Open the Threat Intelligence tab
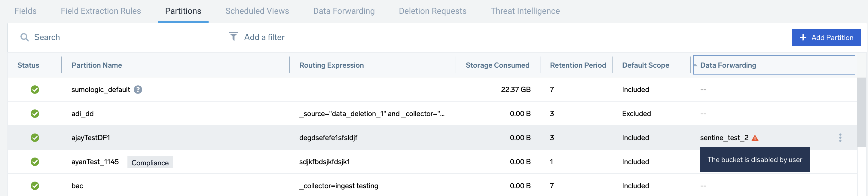The width and height of the screenshot is (868, 196). pos(525,11)
